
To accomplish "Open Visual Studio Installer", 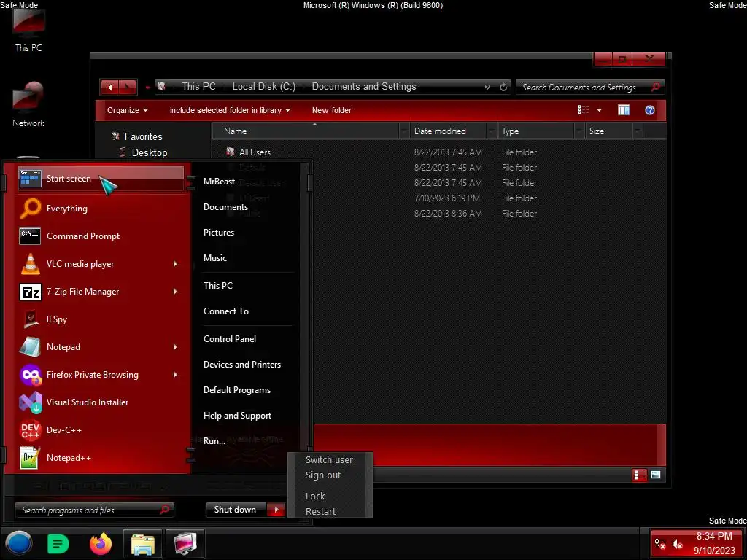I will pyautogui.click(x=101, y=402).
